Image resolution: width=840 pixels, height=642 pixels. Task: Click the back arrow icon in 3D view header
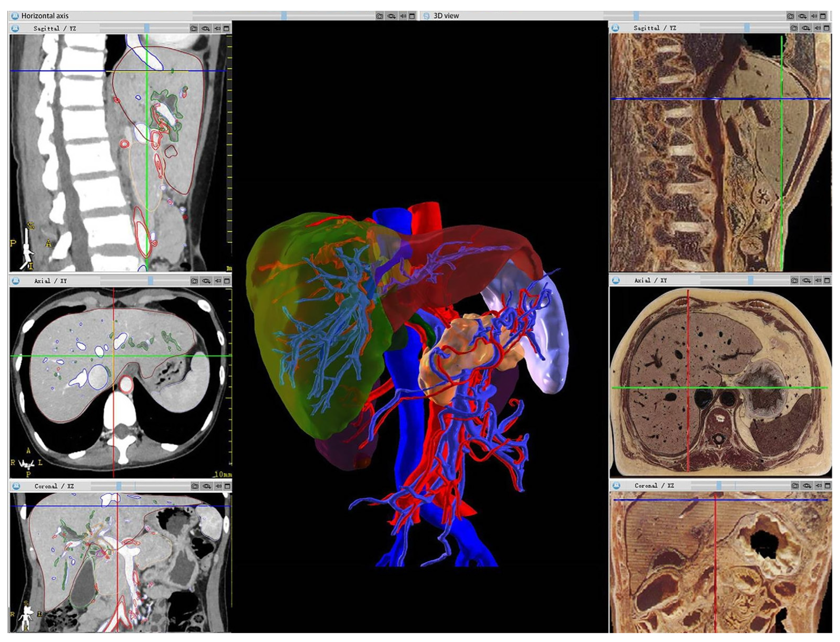[814, 16]
